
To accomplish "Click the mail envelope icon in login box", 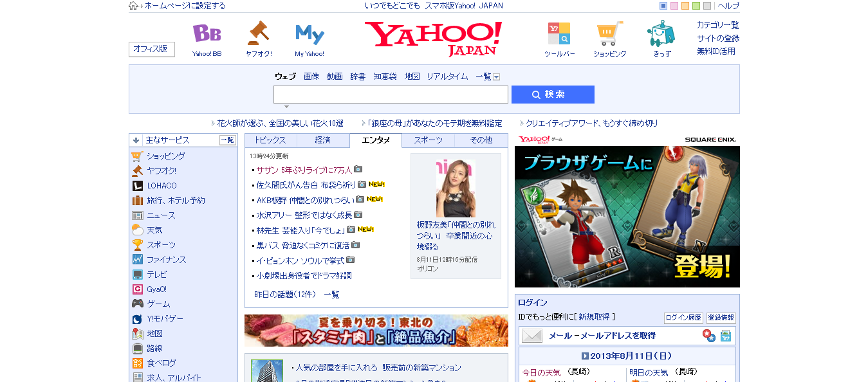I will 531,336.
